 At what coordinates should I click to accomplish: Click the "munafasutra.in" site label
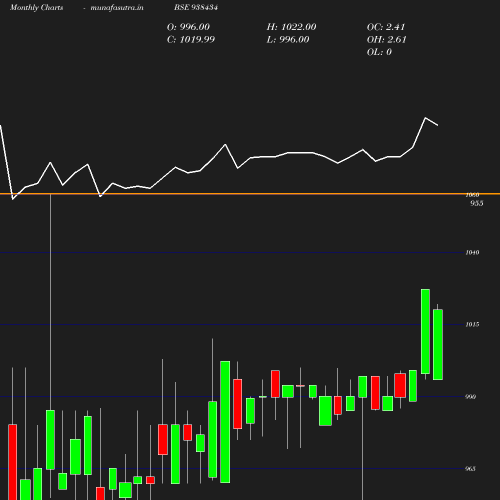pyautogui.click(x=117, y=7)
